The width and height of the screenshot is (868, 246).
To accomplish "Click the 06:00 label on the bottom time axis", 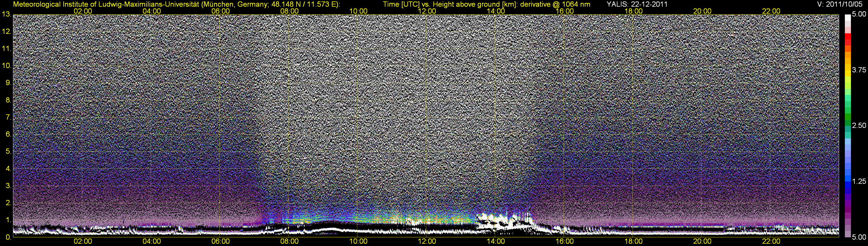I will point(221,241).
